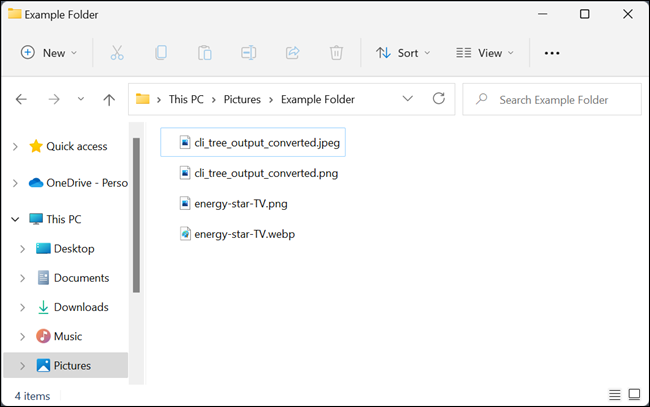Click the navigation pane scrollbar
This screenshot has width=650, height=407.
click(136, 216)
